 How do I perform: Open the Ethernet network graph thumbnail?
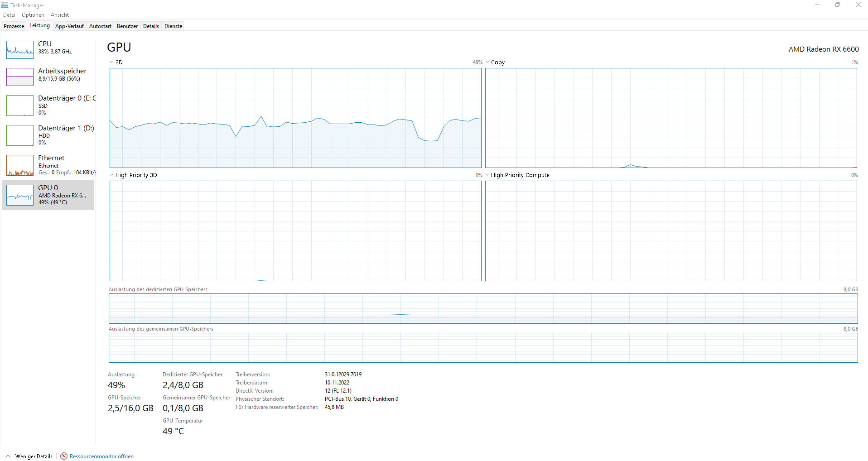[20, 165]
